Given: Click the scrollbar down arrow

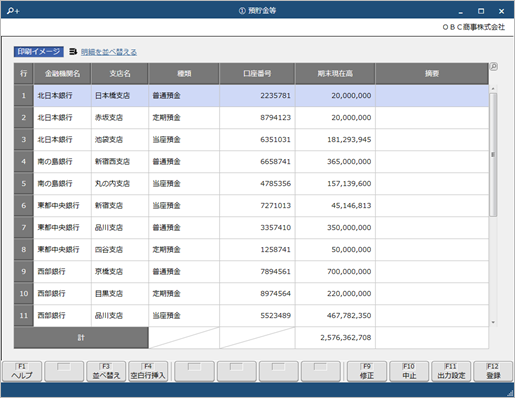Looking at the screenshot, I should tap(493, 322).
